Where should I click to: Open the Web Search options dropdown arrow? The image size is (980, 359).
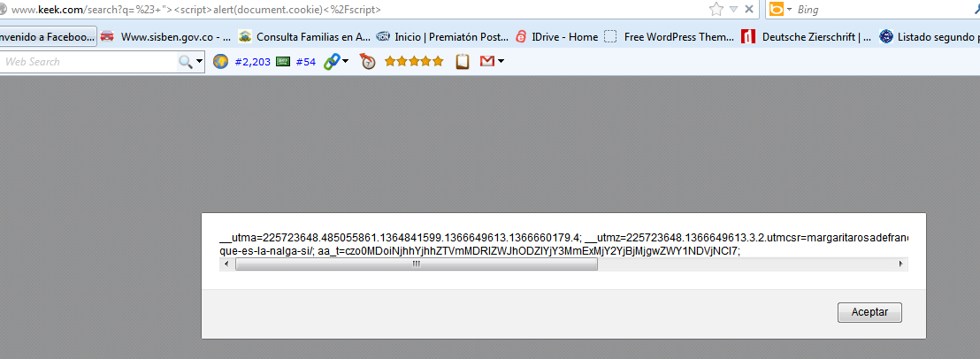click(199, 61)
